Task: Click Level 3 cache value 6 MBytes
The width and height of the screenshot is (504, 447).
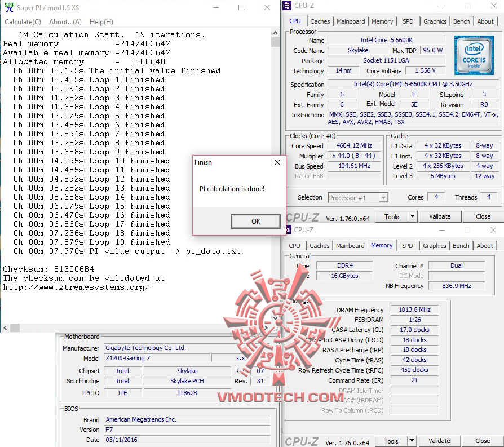Action: [x=443, y=176]
